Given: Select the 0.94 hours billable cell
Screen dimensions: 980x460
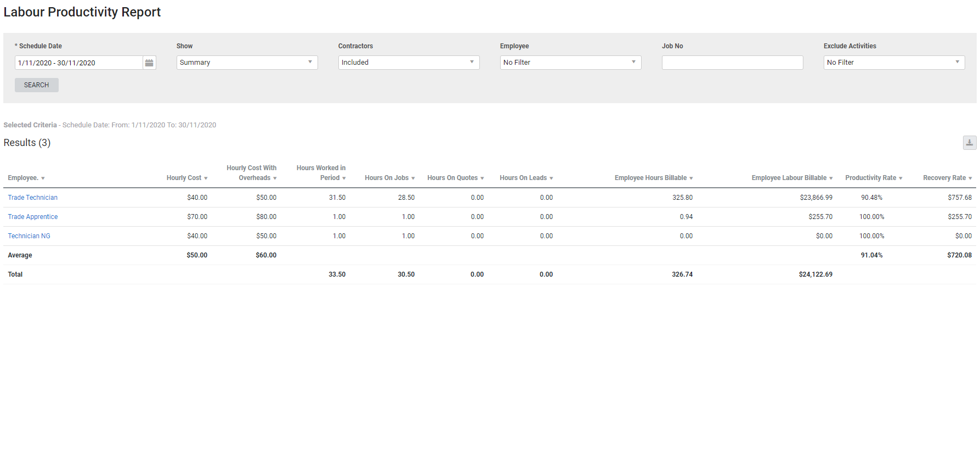Looking at the screenshot, I should point(686,217).
